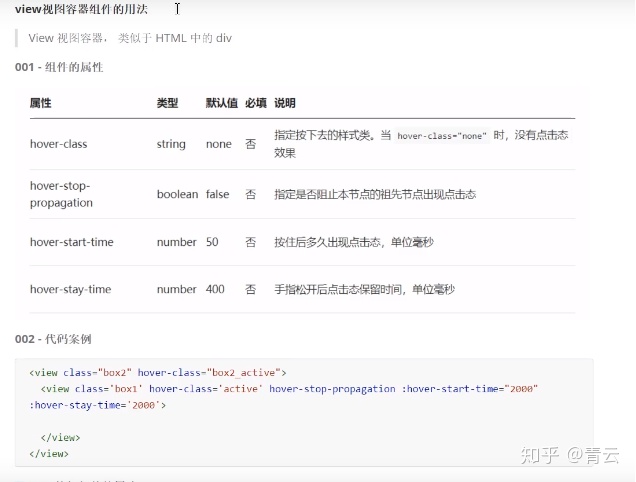Select the "hover-class" property cell
Screen dimensions: 636x482
58,144
